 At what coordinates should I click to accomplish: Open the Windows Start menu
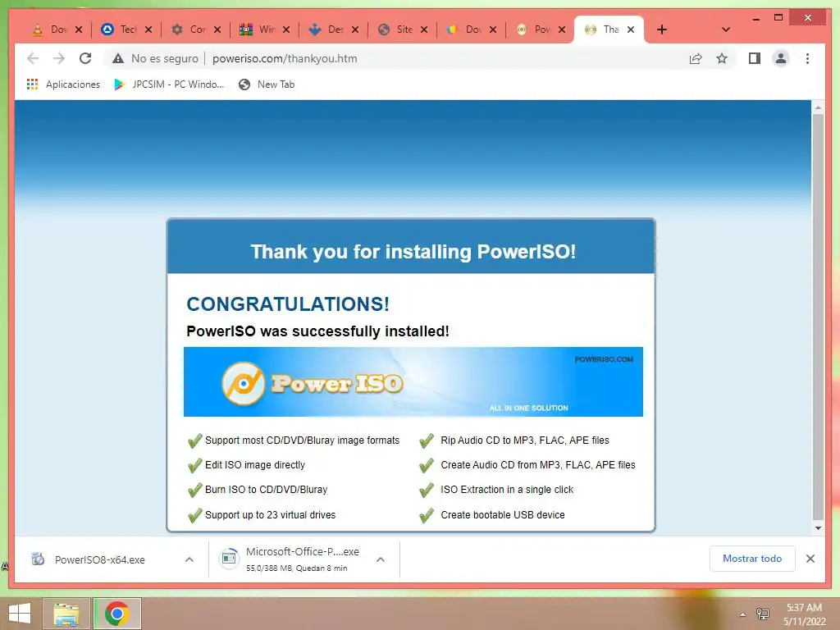pyautogui.click(x=20, y=614)
